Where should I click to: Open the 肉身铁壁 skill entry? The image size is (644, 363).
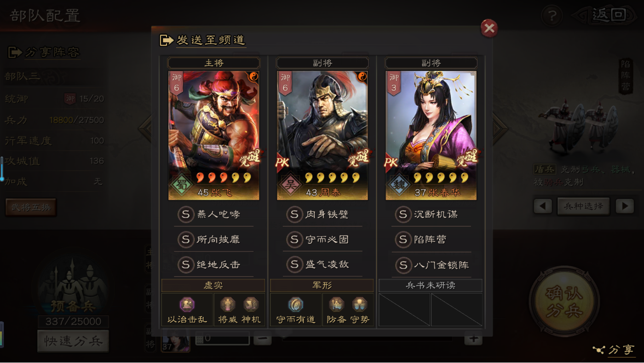pos(322,214)
